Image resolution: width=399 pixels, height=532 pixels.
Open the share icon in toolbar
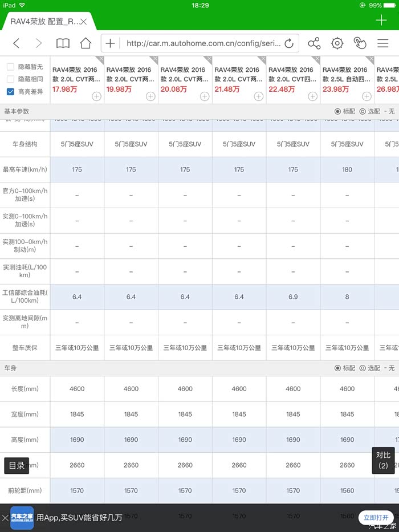(314, 43)
